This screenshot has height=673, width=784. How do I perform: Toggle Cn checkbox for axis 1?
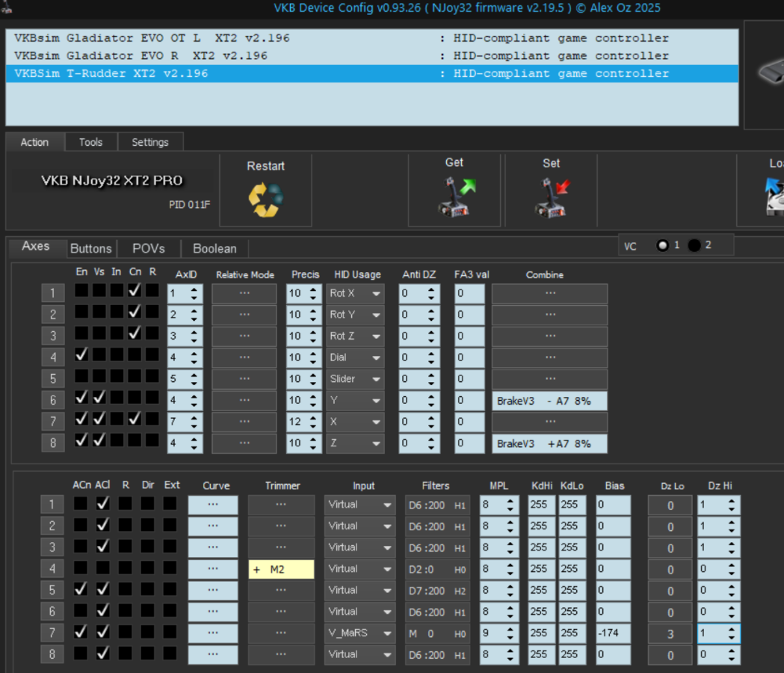(135, 290)
